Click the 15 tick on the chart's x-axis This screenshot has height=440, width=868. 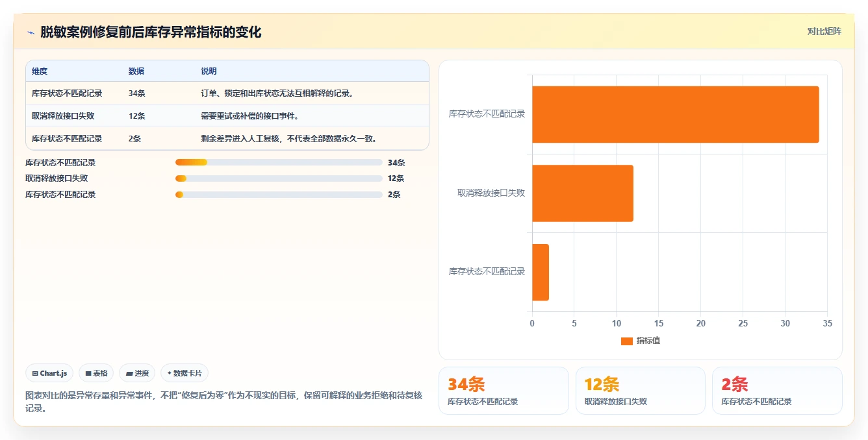coord(659,323)
